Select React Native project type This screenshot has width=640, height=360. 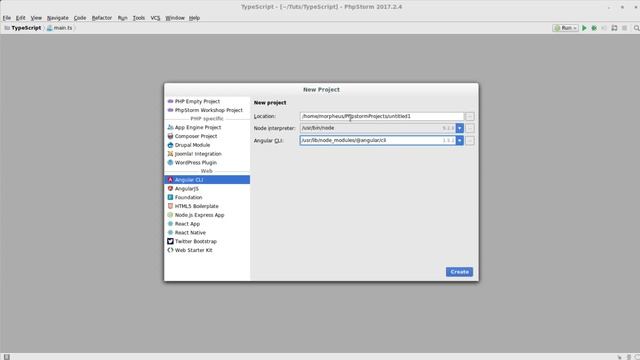click(207, 232)
